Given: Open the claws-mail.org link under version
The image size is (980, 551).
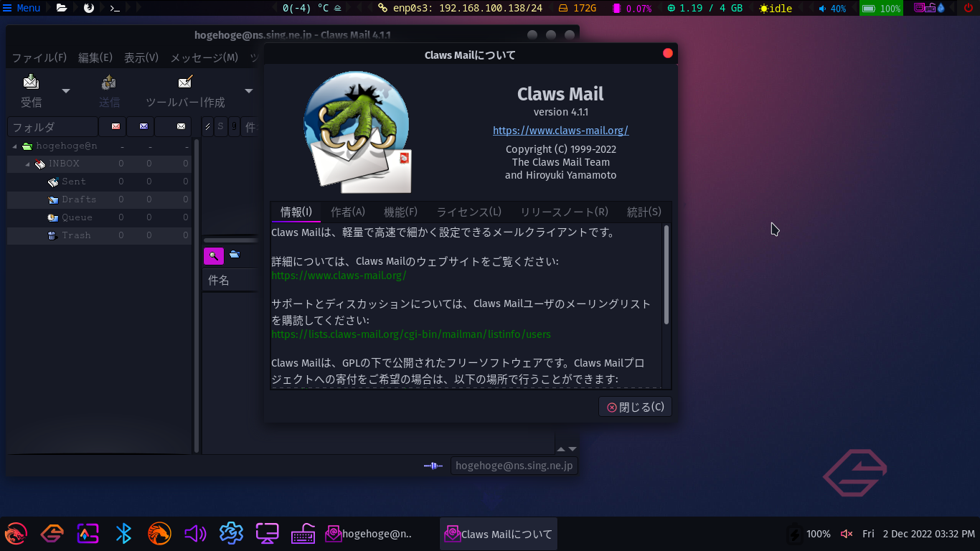Looking at the screenshot, I should click(560, 131).
